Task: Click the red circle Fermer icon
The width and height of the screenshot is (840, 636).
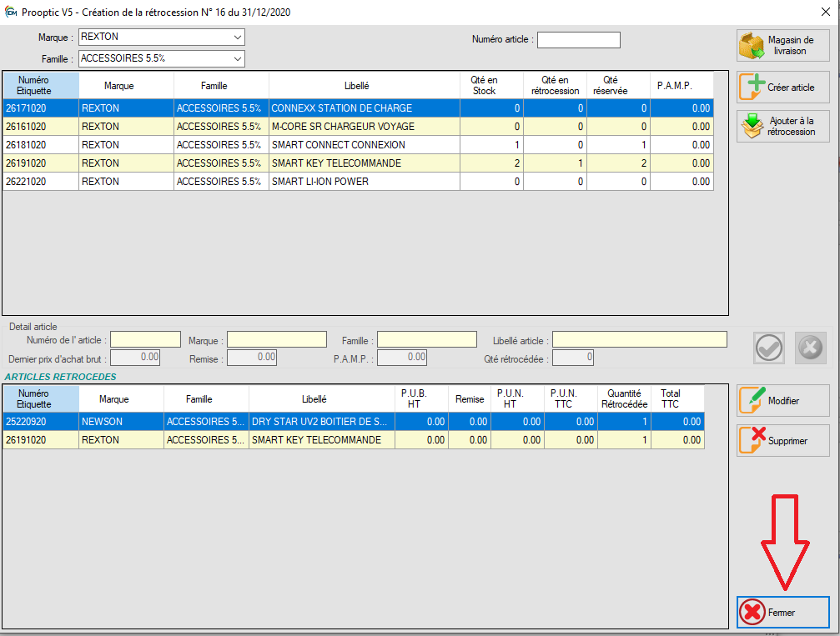Action: 752,612
